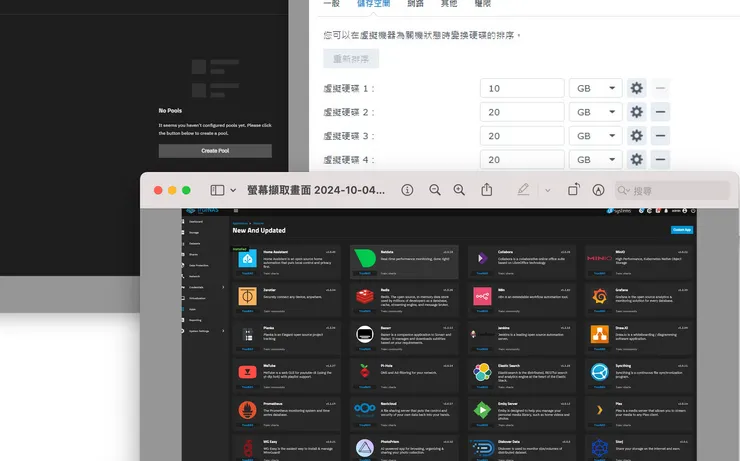Screen dimensions: 740x461
Task: Focus the Preview search field
Action: coord(673,191)
